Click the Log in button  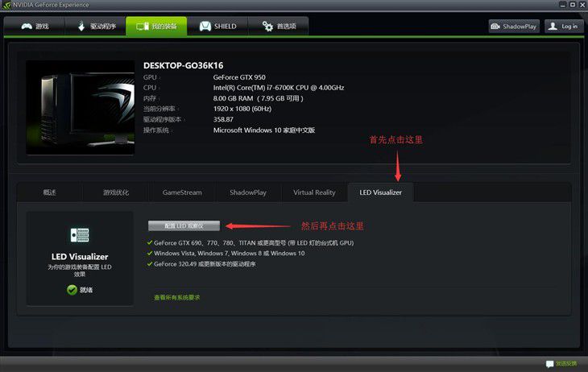coord(564,27)
